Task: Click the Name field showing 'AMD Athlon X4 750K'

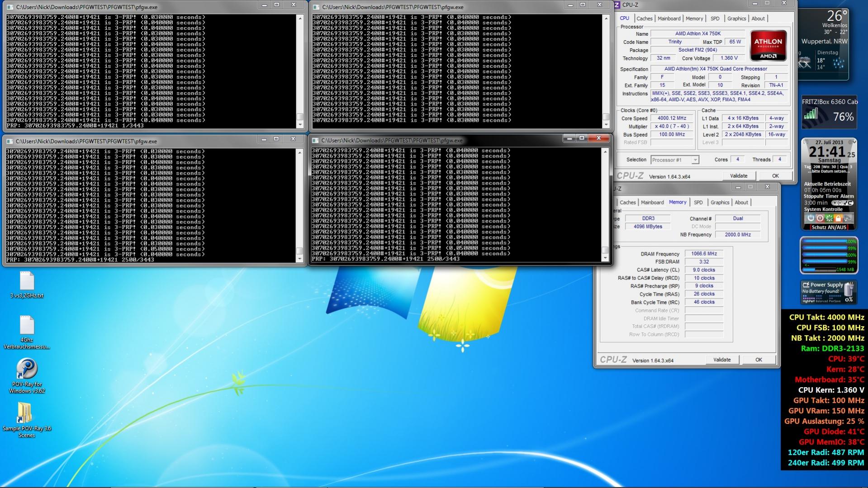Action: pyautogui.click(x=697, y=33)
